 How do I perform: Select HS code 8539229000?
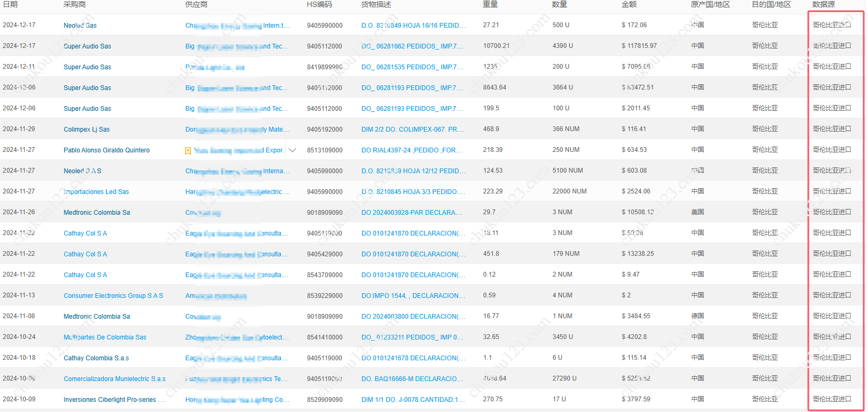click(x=325, y=296)
